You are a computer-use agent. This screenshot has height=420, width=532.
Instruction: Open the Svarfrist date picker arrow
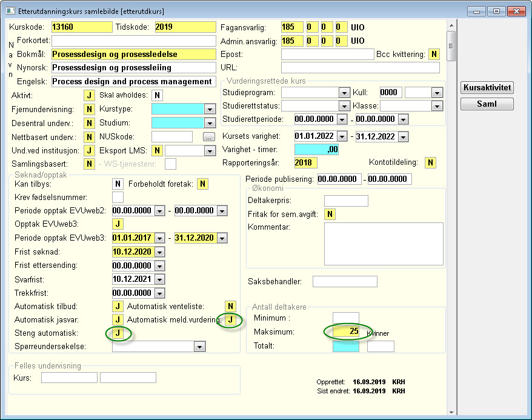(159, 279)
